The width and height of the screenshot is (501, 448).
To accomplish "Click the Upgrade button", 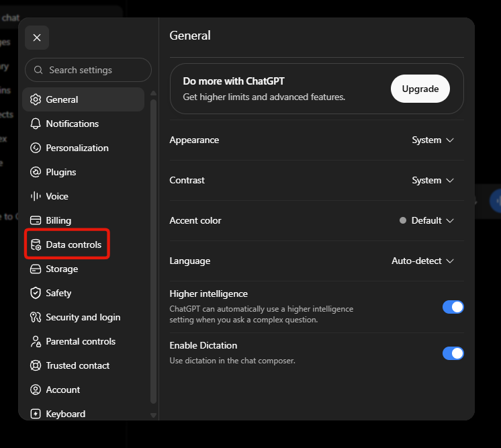I will 420,89.
